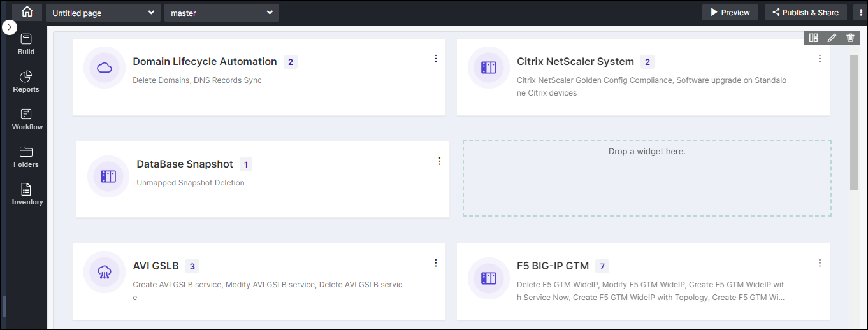Click the AVI GSLB cloud network icon
The width and height of the screenshot is (868, 330).
[105, 272]
